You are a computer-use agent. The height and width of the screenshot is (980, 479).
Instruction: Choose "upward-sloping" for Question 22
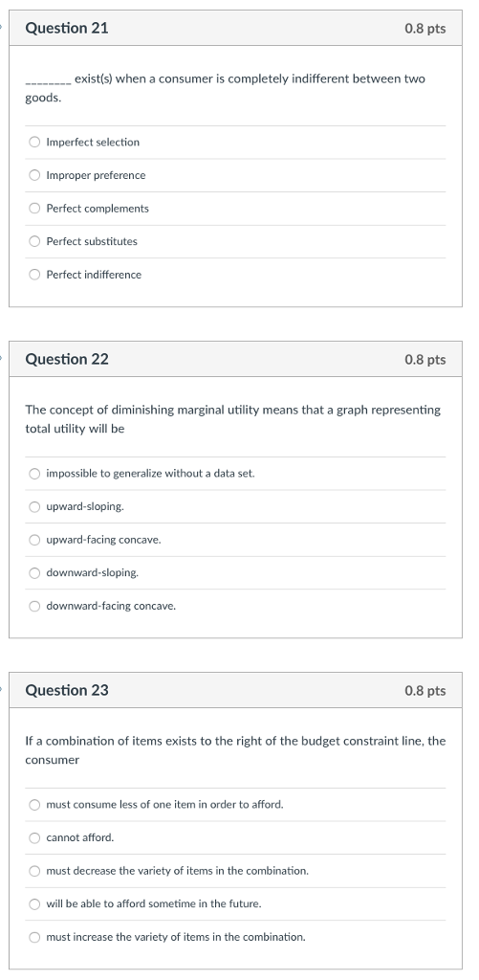pyautogui.click(x=35, y=506)
